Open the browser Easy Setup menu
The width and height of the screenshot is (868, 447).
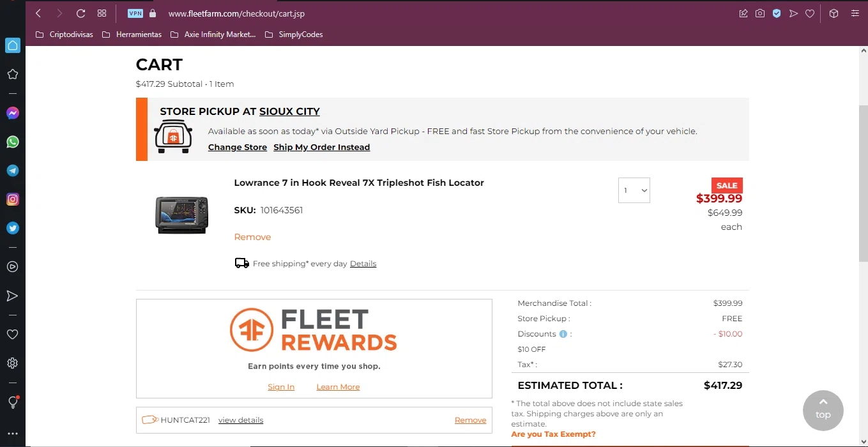855,13
